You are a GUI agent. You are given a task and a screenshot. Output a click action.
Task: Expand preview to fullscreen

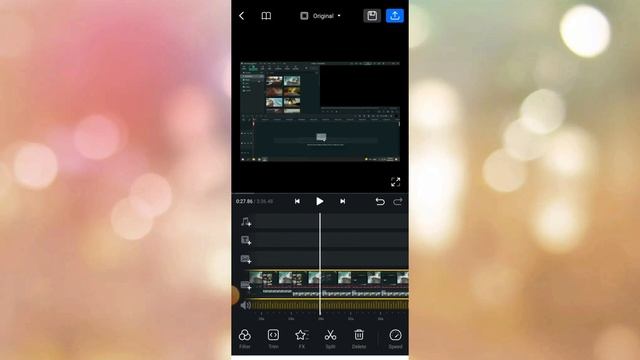click(395, 182)
